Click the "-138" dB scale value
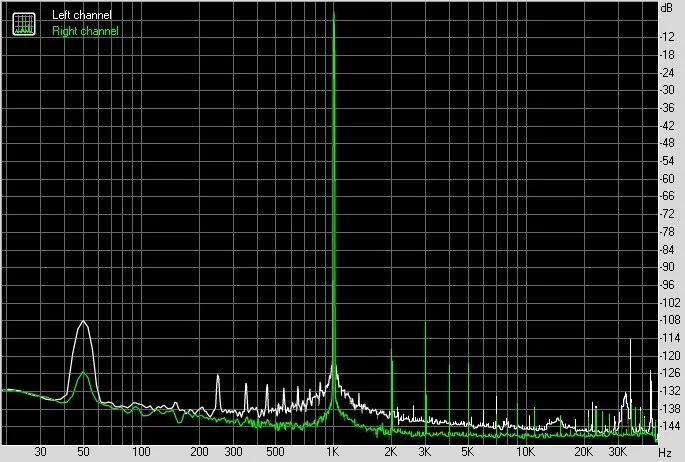Viewport: 685px width, 462px height. click(x=670, y=409)
